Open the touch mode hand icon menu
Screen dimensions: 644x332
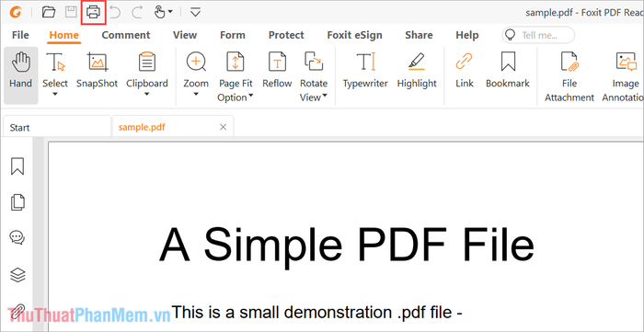tap(163, 12)
